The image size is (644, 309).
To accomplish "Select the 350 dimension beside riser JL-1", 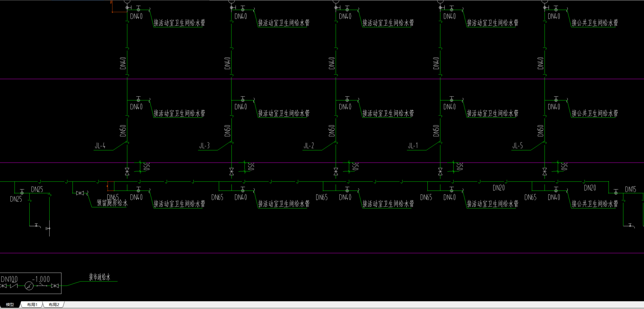I will (x=459, y=166).
